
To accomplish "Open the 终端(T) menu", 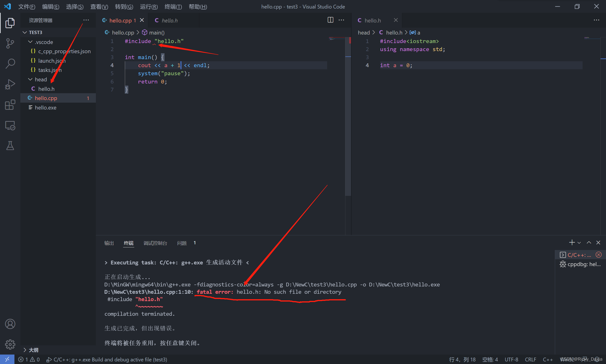I will click(x=173, y=7).
